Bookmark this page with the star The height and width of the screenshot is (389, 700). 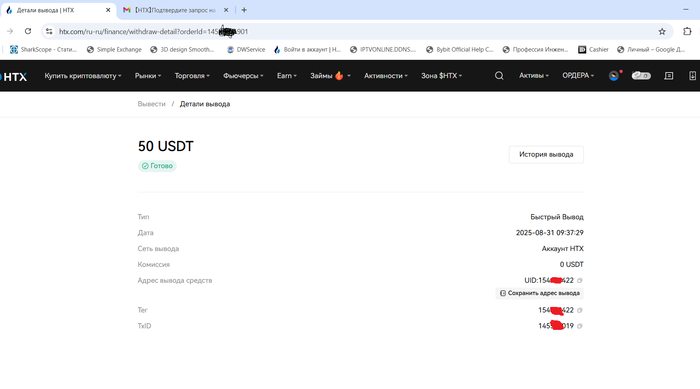(662, 31)
